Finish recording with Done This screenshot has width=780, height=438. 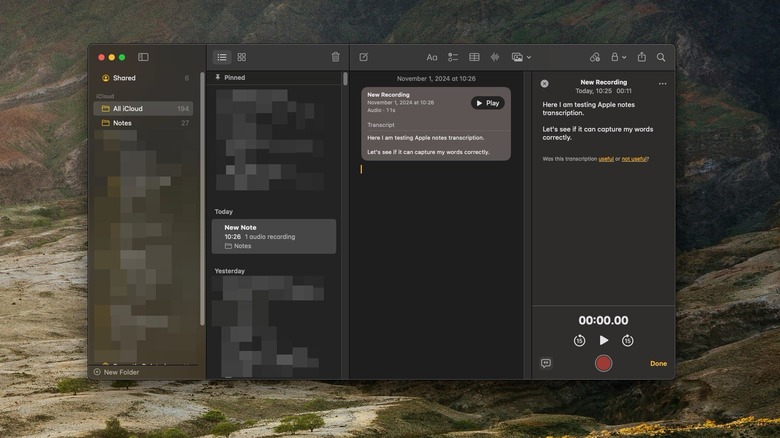659,363
